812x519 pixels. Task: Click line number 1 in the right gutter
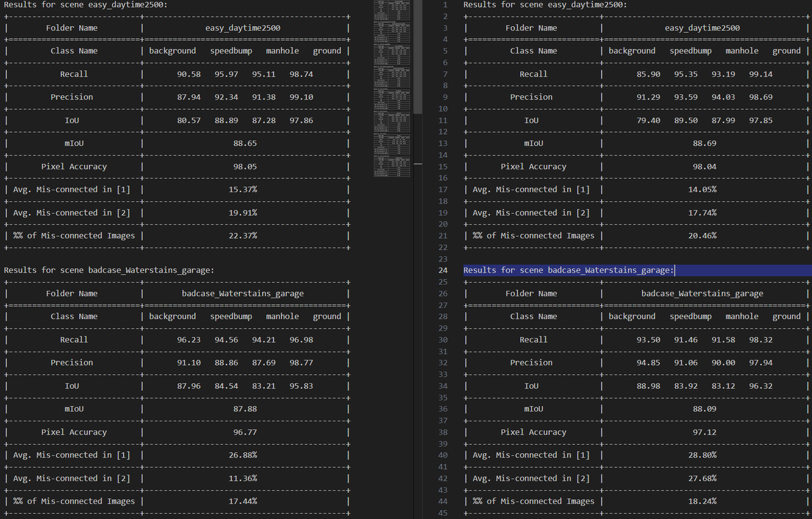pos(445,4)
